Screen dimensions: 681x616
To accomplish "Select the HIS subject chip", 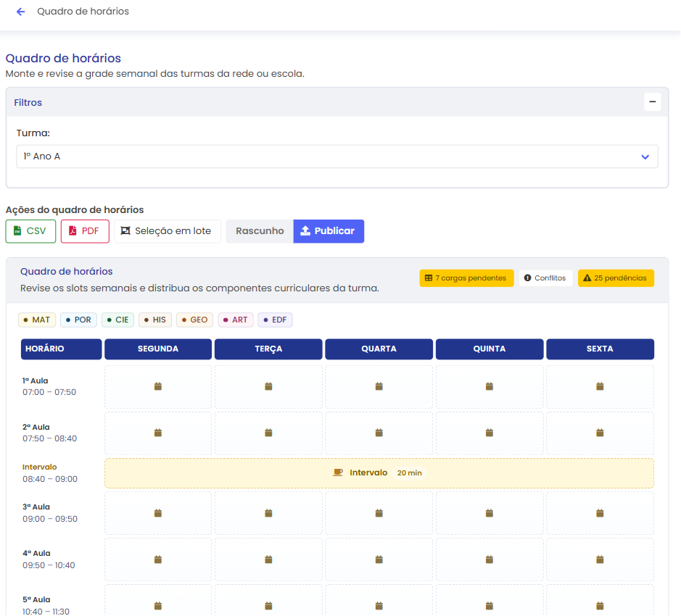I will 155,320.
